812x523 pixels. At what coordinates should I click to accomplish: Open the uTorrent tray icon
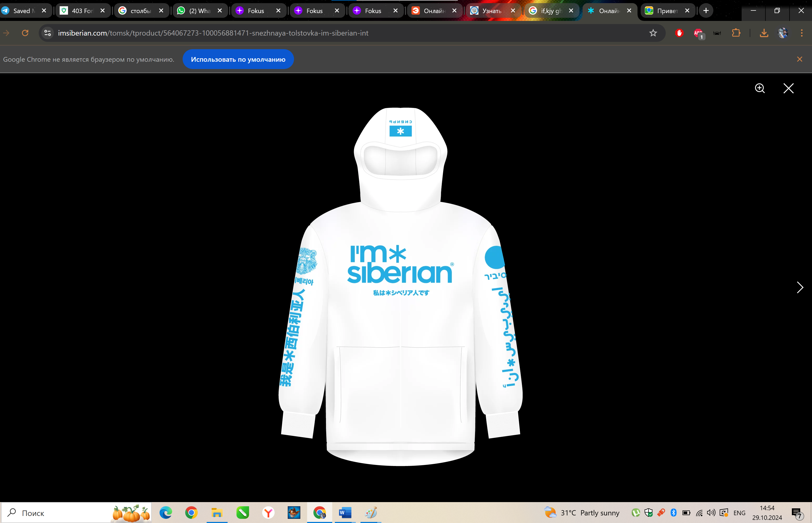tap(636, 513)
